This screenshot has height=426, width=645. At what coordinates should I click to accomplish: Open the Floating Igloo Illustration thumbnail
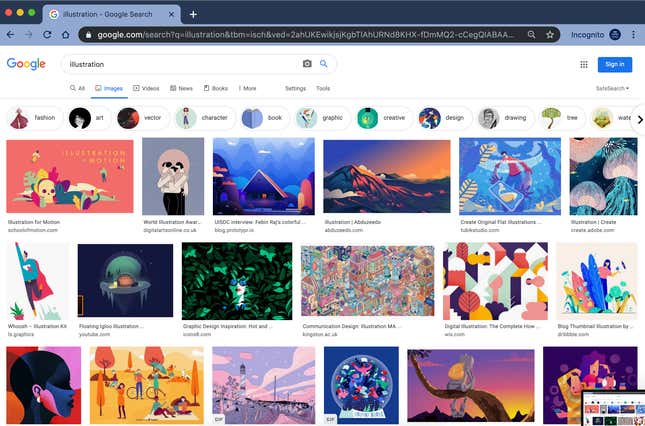125,281
